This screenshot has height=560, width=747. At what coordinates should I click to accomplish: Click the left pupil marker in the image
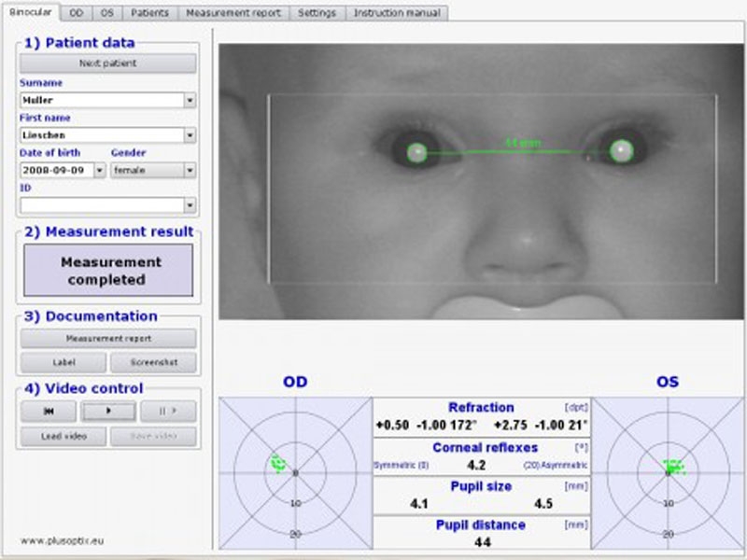coord(417,152)
